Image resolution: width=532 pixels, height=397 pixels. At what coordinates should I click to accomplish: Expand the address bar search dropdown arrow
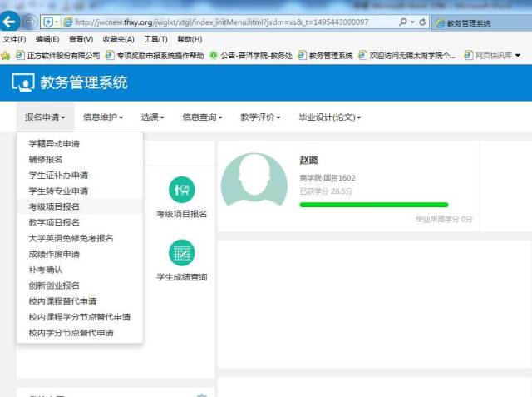[x=412, y=22]
